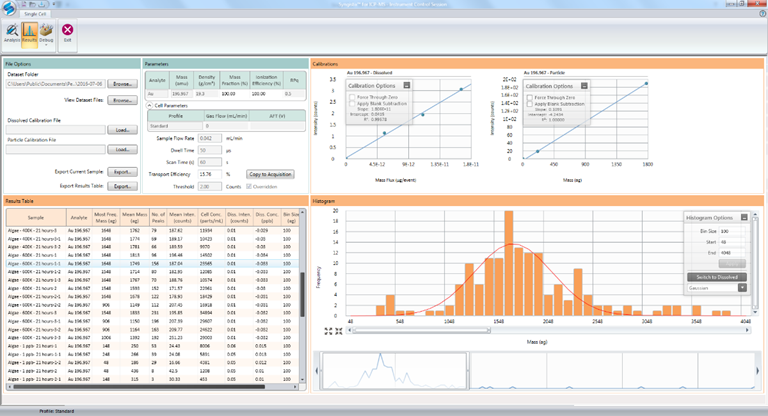768x416 pixels.
Task: Export the Current Sample
Action: 122,172
